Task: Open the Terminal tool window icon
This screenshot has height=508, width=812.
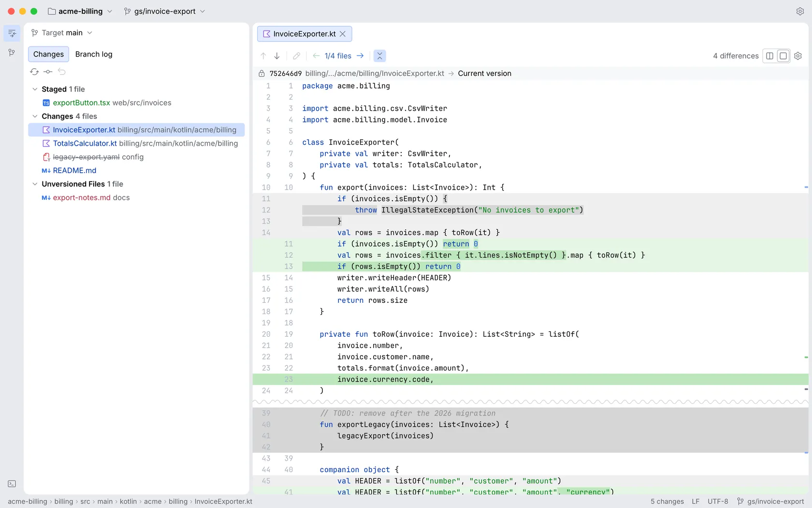Action: coord(12,484)
